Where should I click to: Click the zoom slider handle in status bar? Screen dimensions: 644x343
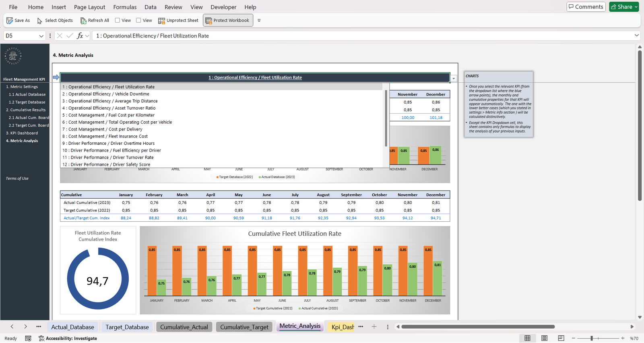point(592,338)
